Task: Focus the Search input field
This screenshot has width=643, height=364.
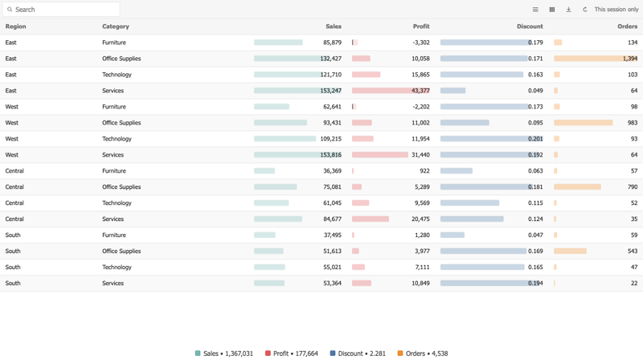Action: 62,10
